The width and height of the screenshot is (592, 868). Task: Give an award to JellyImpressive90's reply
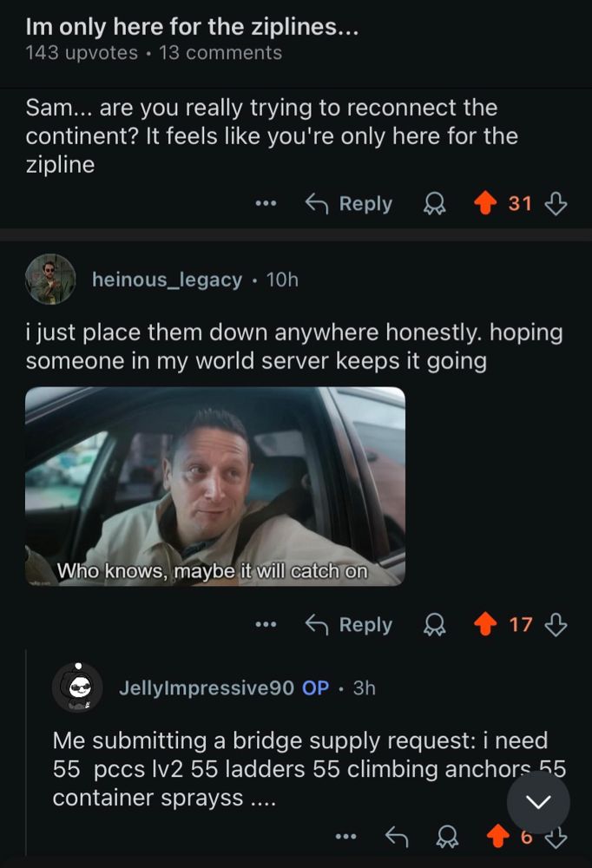(446, 836)
